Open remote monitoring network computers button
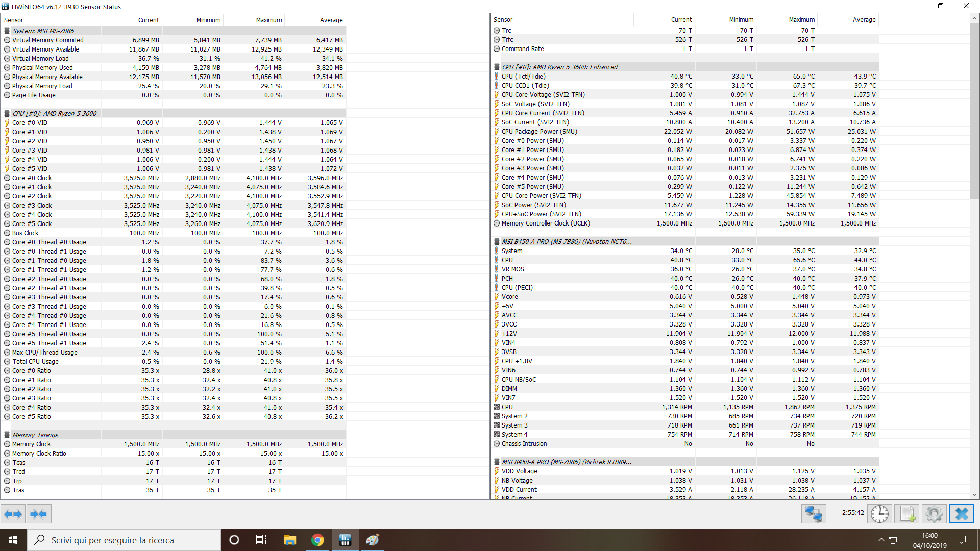The width and height of the screenshot is (980, 551). [x=814, y=514]
